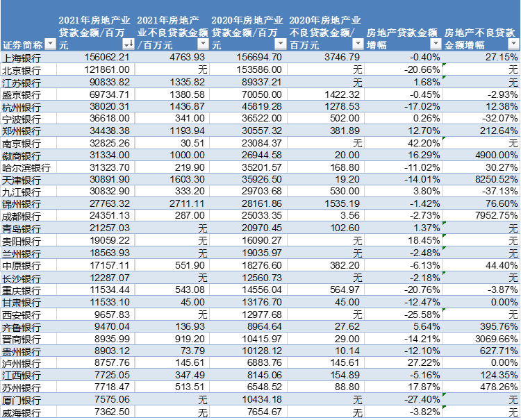Click the value 4763.93 in 上海银行 row

tap(172, 58)
